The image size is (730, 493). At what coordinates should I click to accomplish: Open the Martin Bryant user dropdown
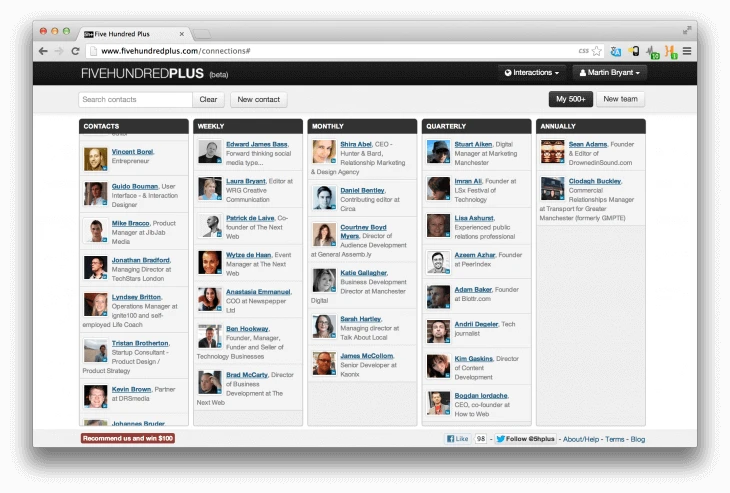click(609, 73)
